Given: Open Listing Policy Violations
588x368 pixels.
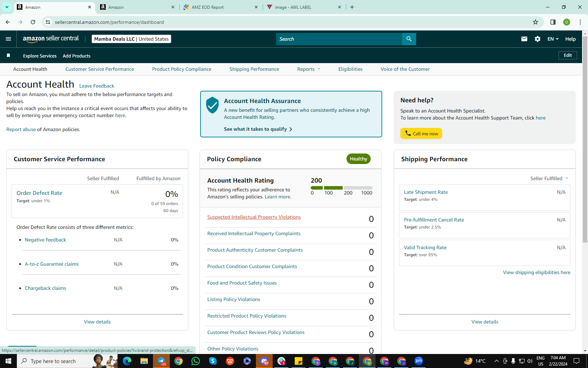Looking at the screenshot, I should point(233,299).
